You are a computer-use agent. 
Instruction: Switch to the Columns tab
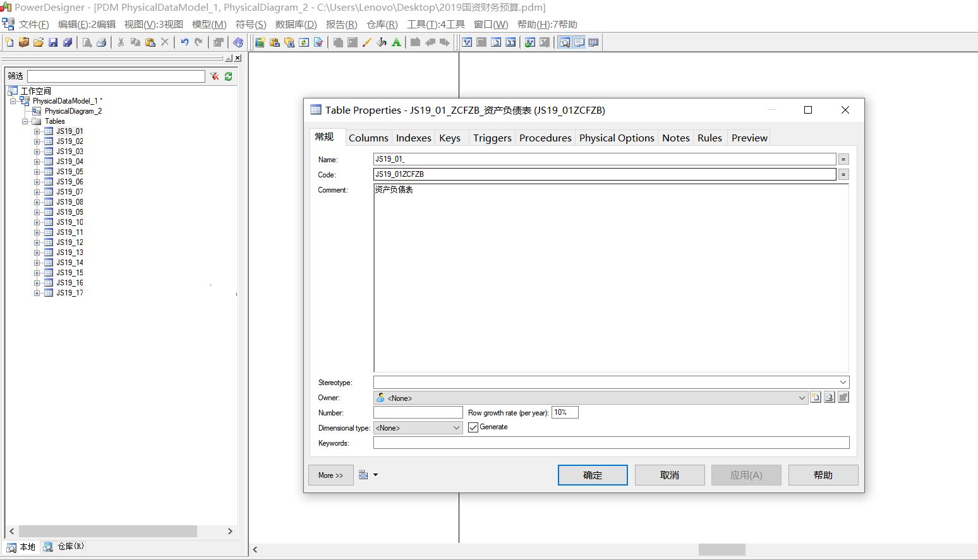[x=368, y=138]
